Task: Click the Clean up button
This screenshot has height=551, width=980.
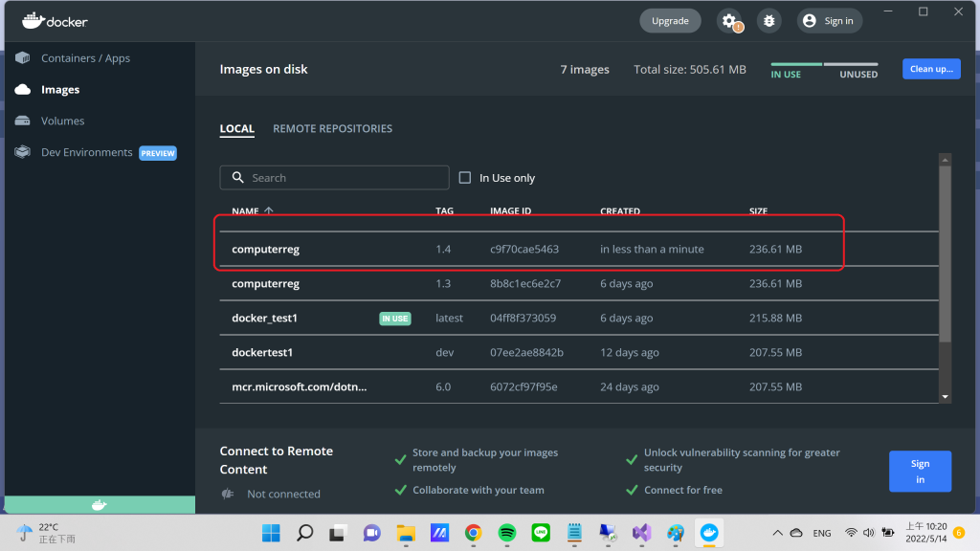Action: [x=931, y=69]
